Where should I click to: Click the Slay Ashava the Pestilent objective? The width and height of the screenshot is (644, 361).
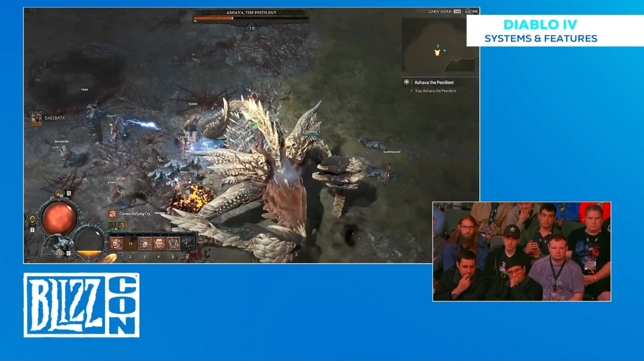pos(435,91)
